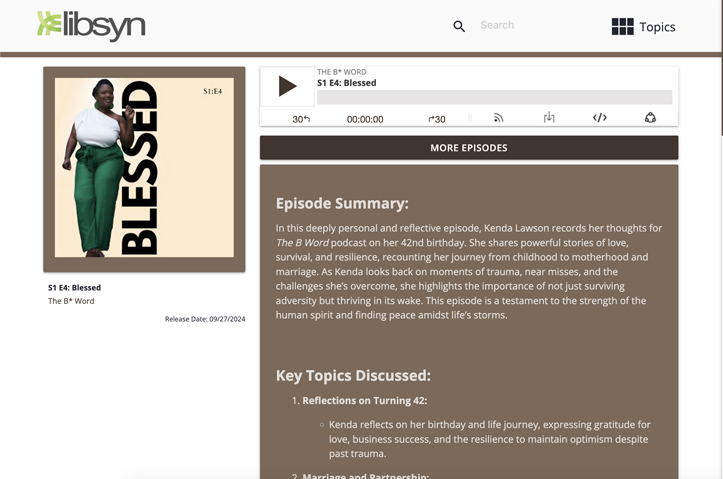This screenshot has width=723, height=479.
Task: Open the Topics menu label
Action: pyautogui.click(x=657, y=27)
